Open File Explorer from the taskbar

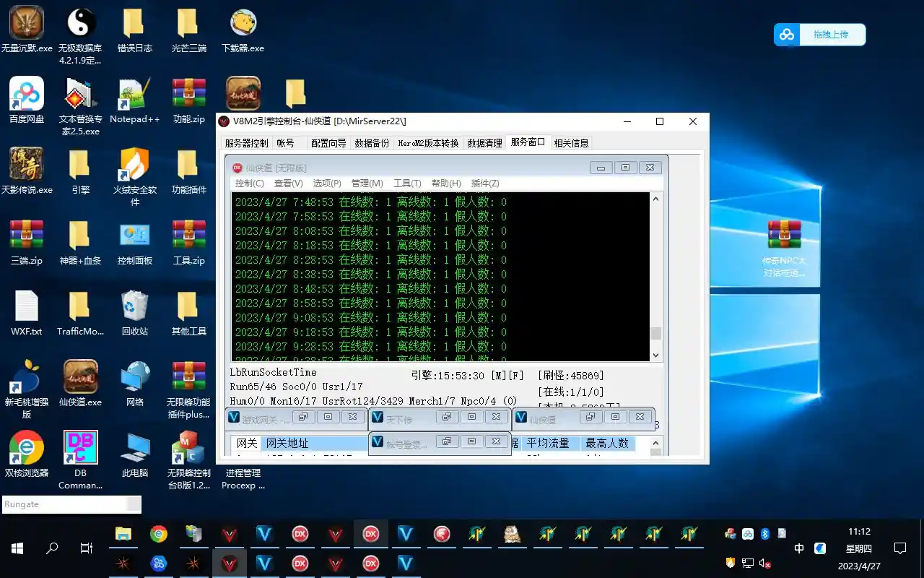pos(123,534)
